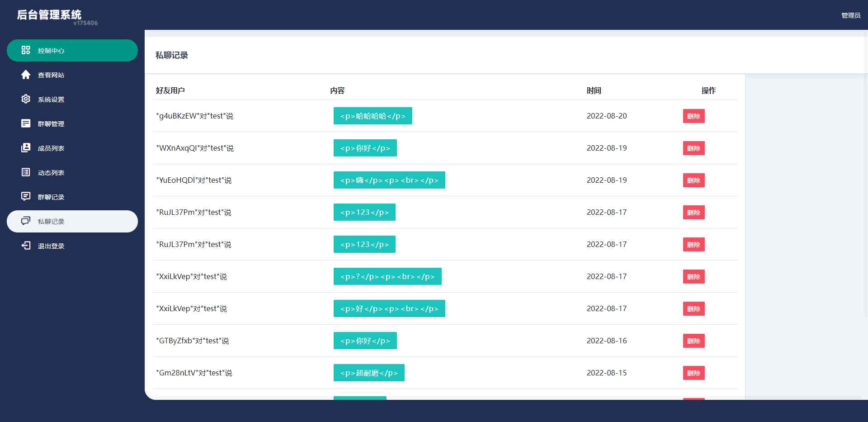Viewport: 868px width, 422px height.
Task: Click the 查看网站 home icon
Action: 26,75
